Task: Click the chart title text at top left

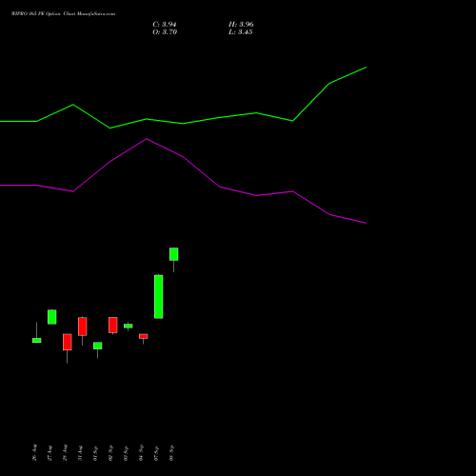Action: [x=63, y=14]
